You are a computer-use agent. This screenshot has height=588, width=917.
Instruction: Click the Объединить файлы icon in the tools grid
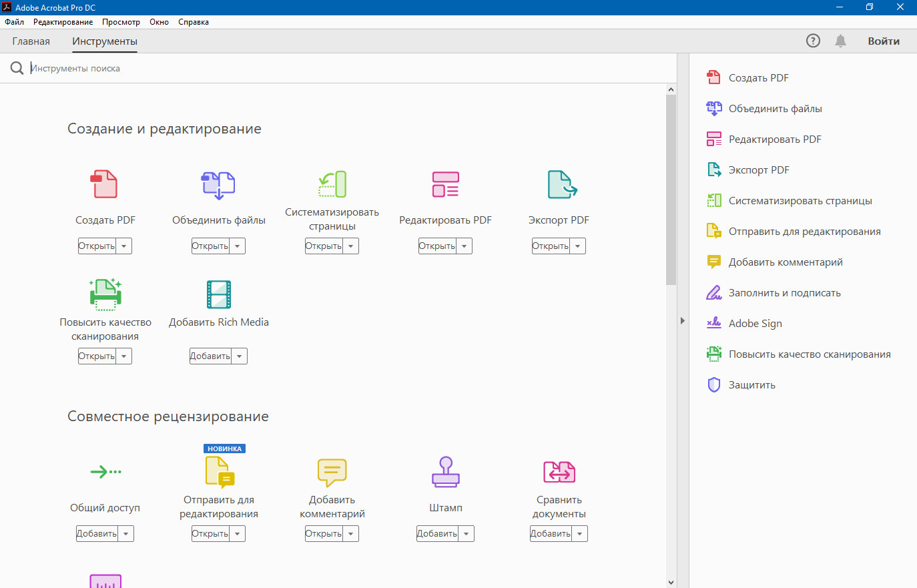(x=218, y=185)
